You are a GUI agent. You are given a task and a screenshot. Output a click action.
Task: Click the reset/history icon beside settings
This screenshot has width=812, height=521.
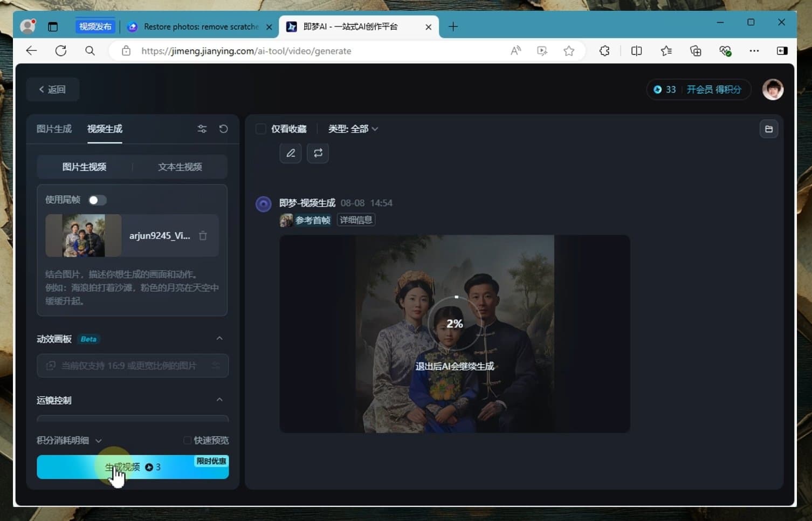223,129
